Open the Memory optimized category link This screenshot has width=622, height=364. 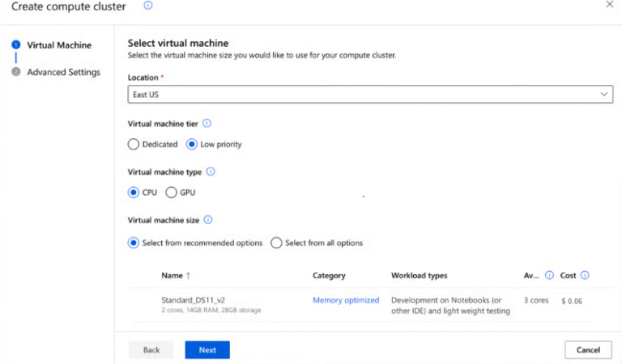pyautogui.click(x=346, y=300)
